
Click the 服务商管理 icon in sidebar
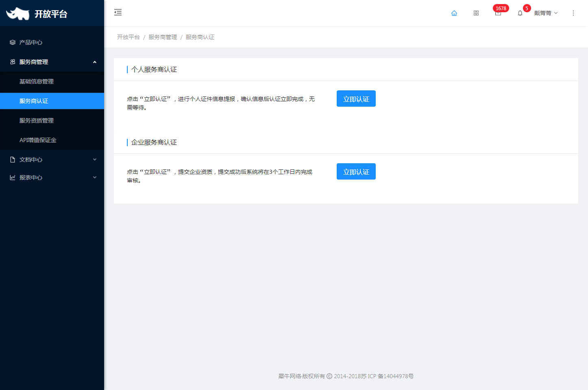point(13,62)
